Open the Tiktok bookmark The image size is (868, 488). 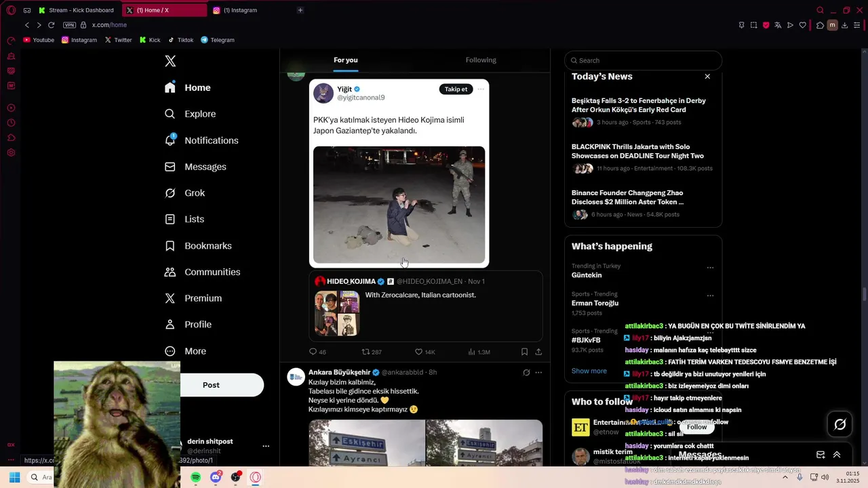[x=181, y=40]
